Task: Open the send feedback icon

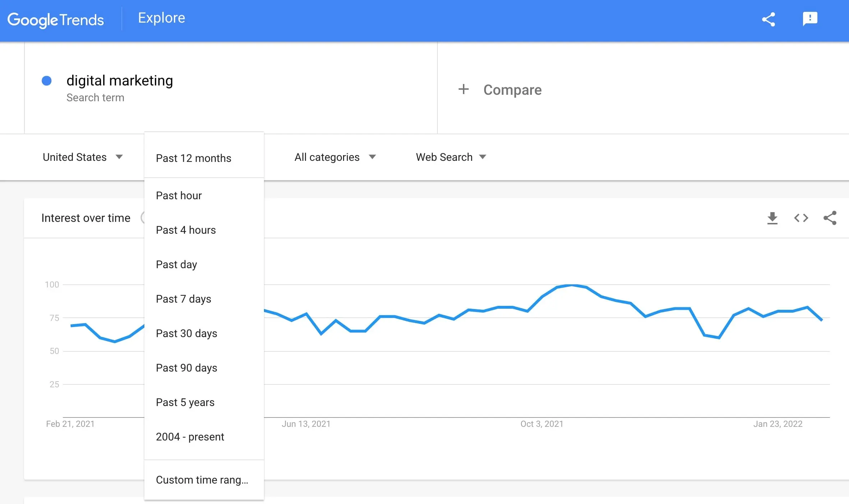Action: (810, 19)
